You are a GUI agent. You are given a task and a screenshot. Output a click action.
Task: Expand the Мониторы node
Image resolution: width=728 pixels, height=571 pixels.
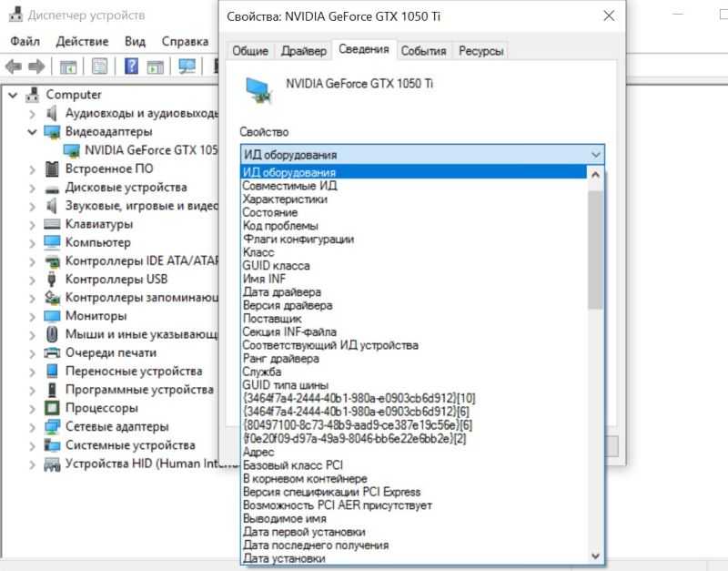[32, 316]
